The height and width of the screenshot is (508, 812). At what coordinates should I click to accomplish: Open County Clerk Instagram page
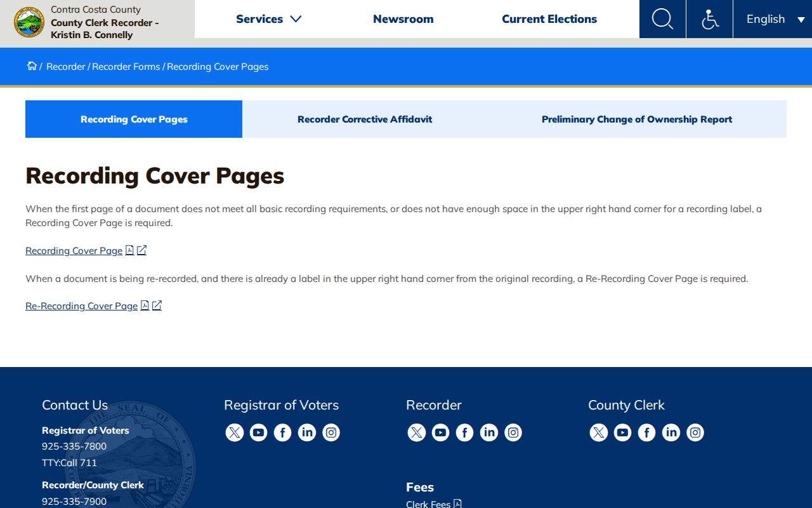pyautogui.click(x=695, y=432)
